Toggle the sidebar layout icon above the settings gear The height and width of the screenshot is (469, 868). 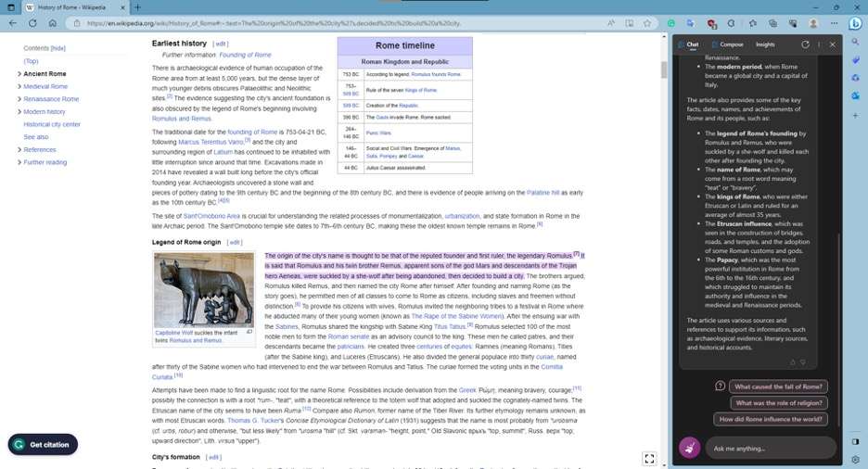tap(856, 441)
